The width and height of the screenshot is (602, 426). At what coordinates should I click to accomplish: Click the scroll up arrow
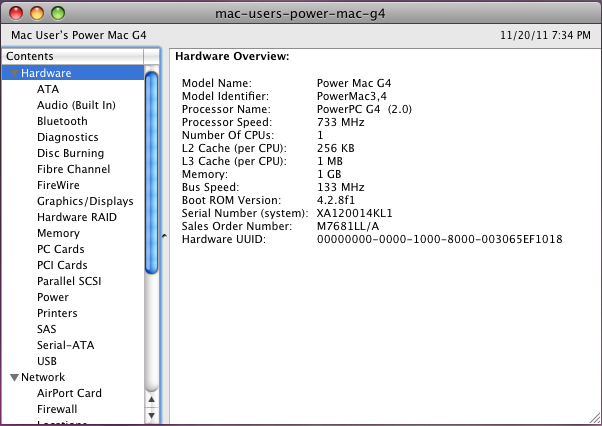[152, 399]
